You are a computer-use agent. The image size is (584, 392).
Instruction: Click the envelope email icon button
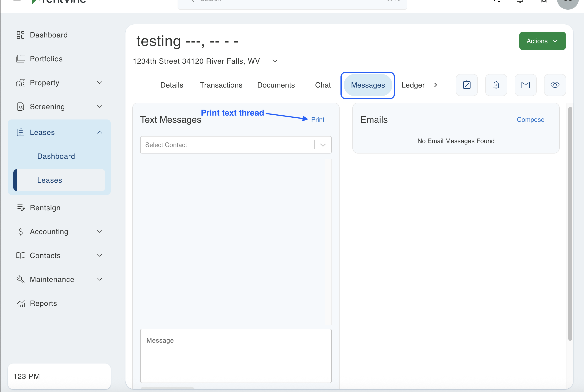pyautogui.click(x=525, y=85)
